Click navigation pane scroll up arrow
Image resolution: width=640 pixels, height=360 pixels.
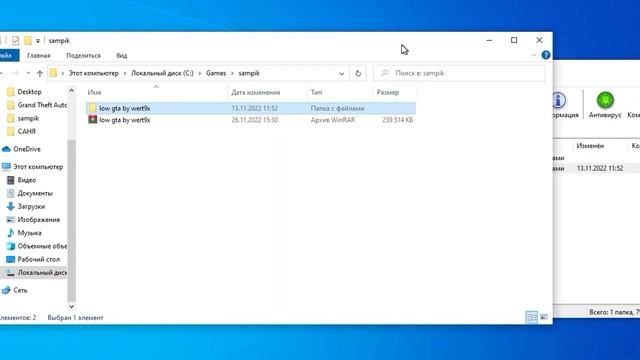pos(71,91)
